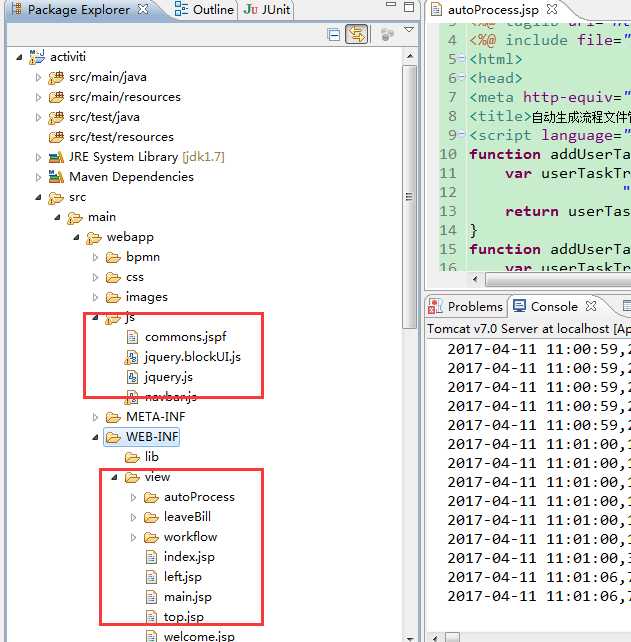Maximize the Package Explorer view
Screen dimensions: 631x642
coord(409,7)
